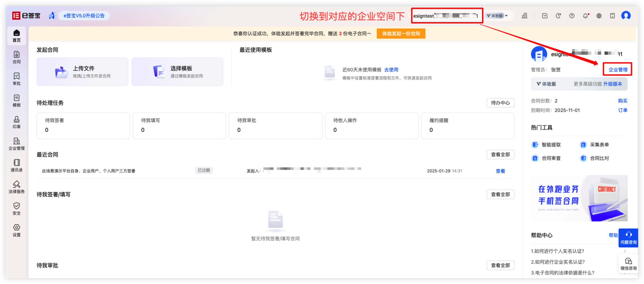This screenshot has width=644, height=284.
Task: Click 购买 purchase link
Action: coord(623,101)
